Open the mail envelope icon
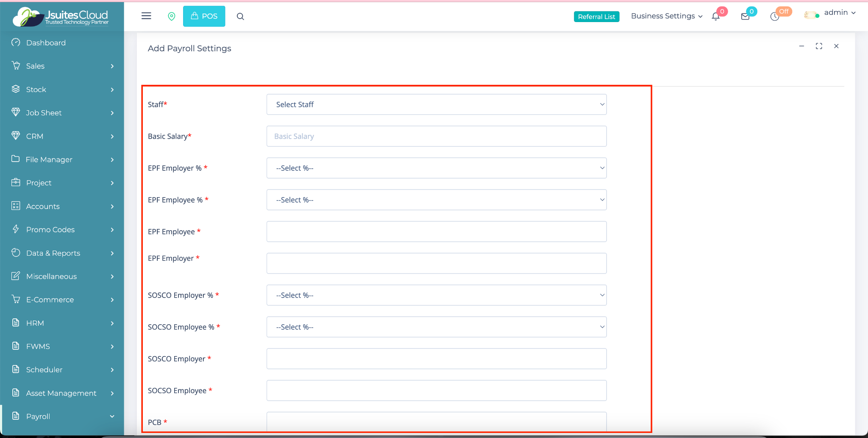 point(745,17)
